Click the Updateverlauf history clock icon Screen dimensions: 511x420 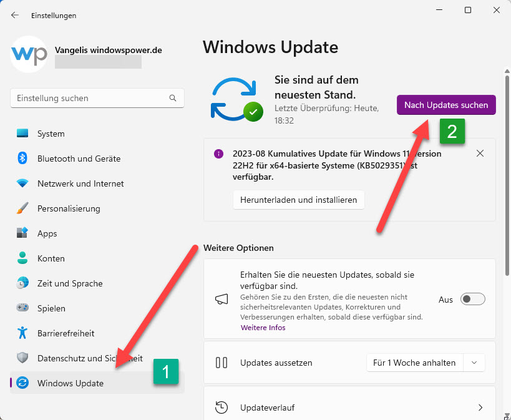(221, 408)
